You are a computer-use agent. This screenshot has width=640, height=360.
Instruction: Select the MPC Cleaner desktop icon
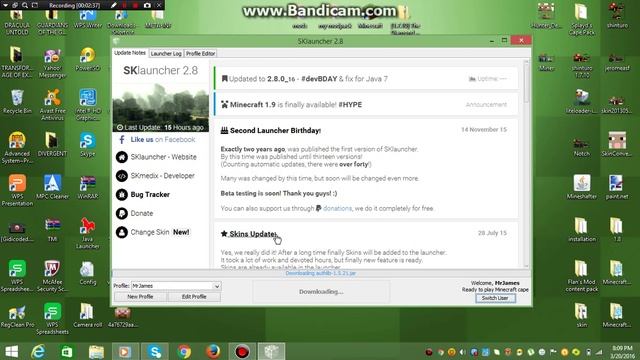coord(52,187)
